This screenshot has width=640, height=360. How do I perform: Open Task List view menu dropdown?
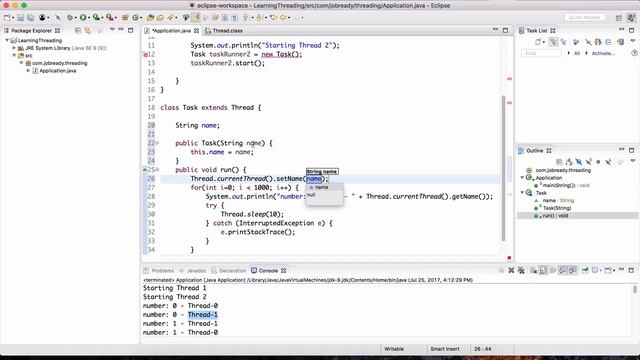pyautogui.click(x=633, y=42)
